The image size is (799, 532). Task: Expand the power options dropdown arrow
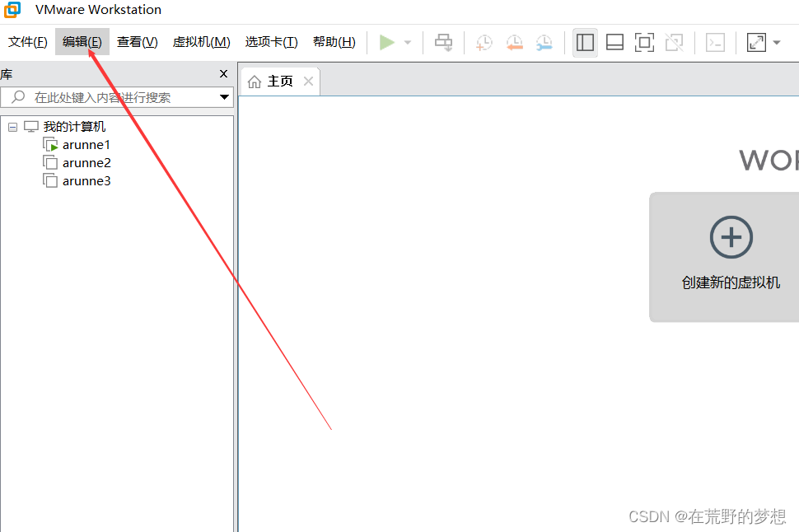(x=408, y=42)
